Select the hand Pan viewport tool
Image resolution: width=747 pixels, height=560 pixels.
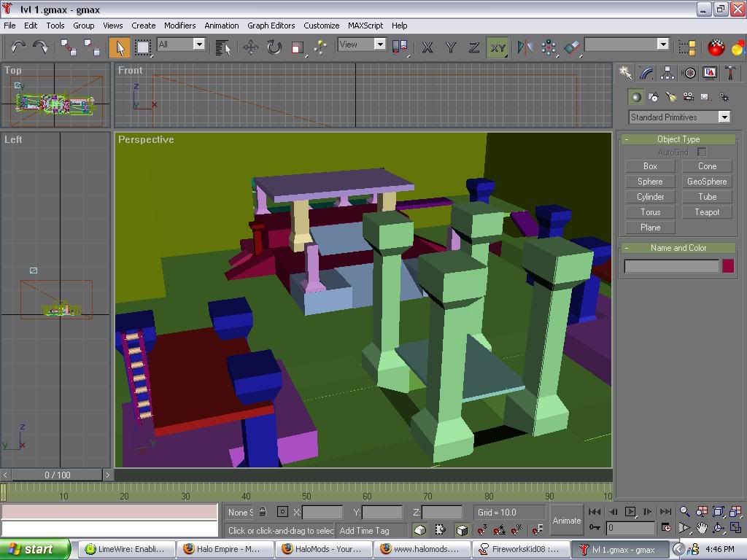(701, 528)
